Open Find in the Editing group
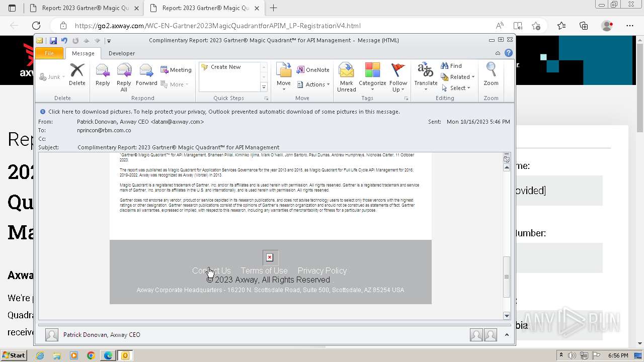The height and width of the screenshot is (362, 644). click(451, 66)
